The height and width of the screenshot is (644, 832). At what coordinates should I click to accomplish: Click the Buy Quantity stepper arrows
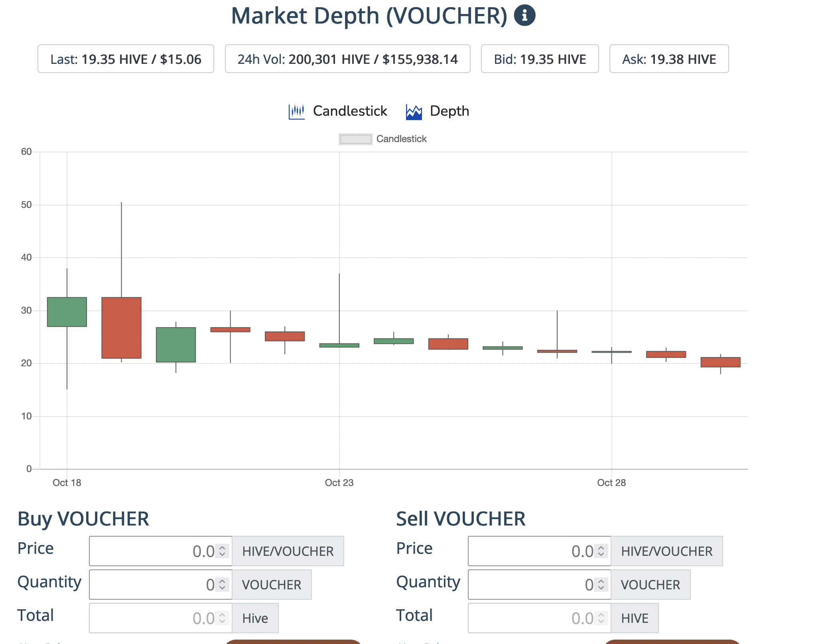click(222, 585)
